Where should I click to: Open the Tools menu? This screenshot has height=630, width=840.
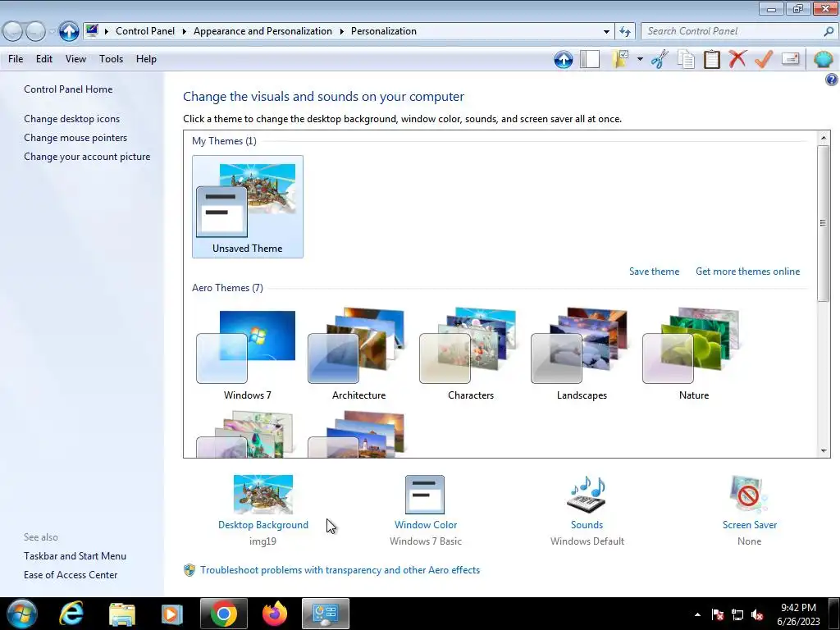tap(111, 59)
